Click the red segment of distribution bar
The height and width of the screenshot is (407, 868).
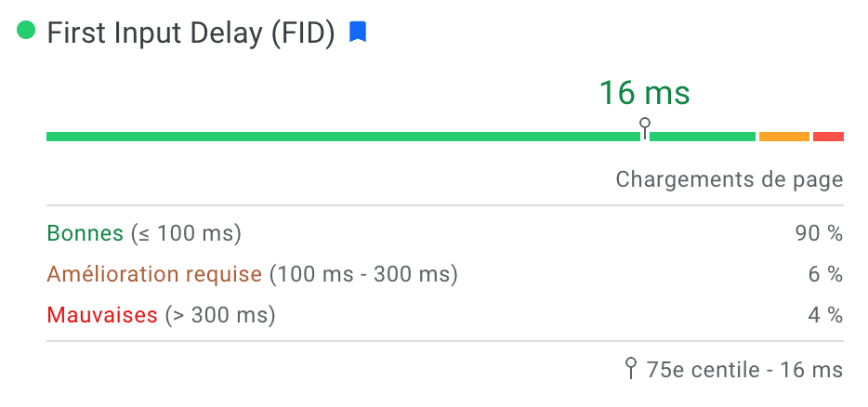pyautogui.click(x=828, y=137)
